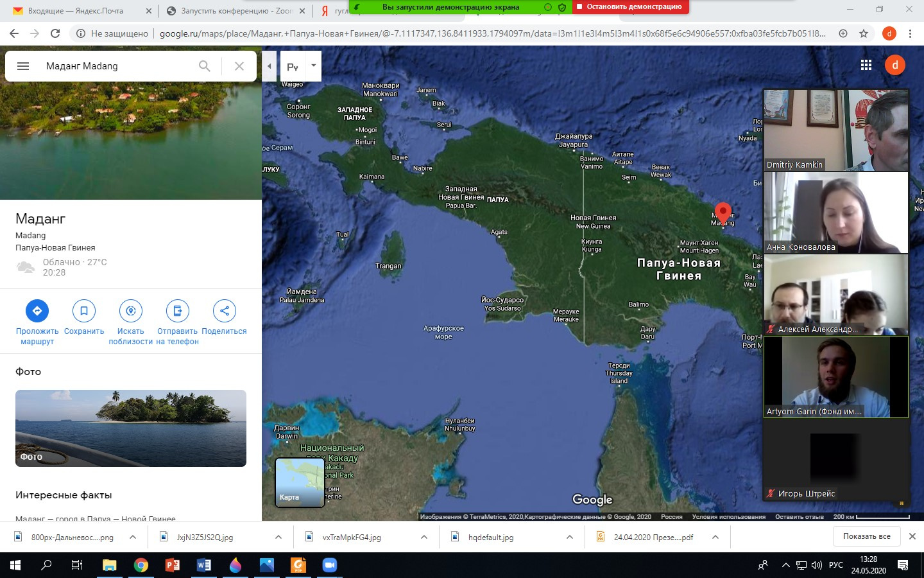Click the Search nearby icon
Image resolution: width=924 pixels, height=578 pixels.
tap(131, 311)
